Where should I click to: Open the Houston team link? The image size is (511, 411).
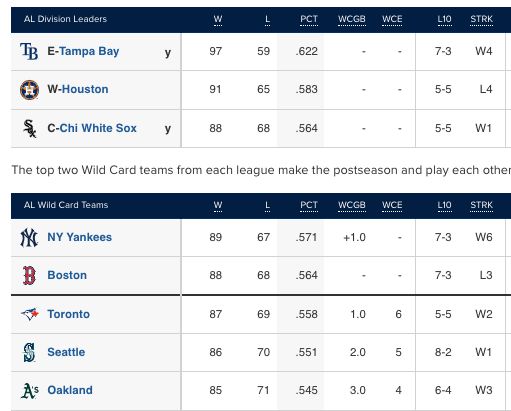(85, 89)
